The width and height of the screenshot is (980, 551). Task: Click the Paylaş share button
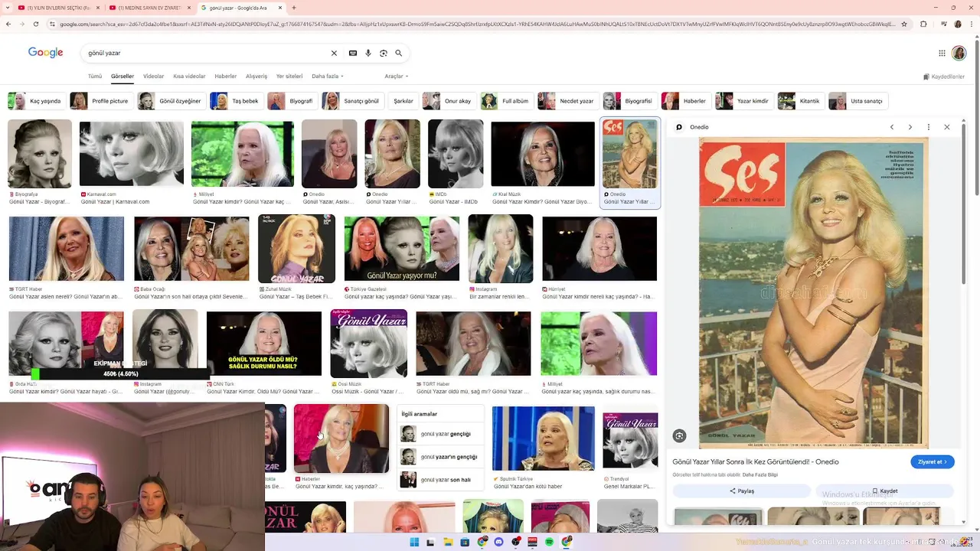pos(741,491)
